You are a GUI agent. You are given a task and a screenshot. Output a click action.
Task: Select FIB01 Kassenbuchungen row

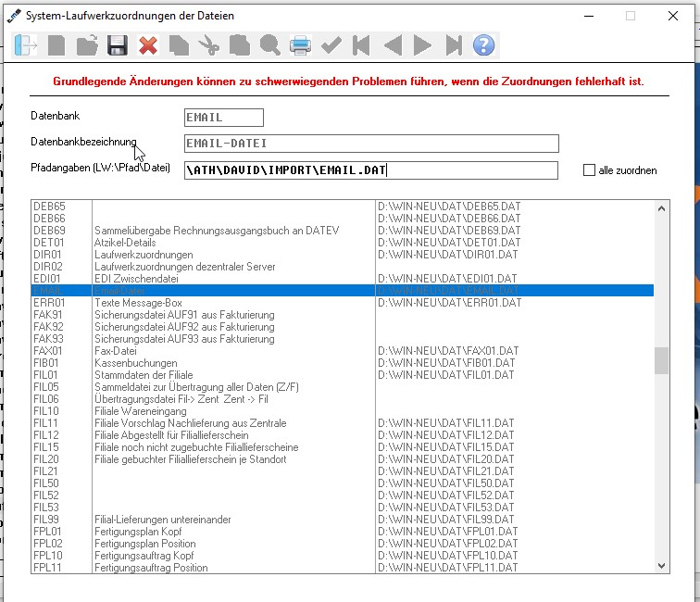pos(343,363)
